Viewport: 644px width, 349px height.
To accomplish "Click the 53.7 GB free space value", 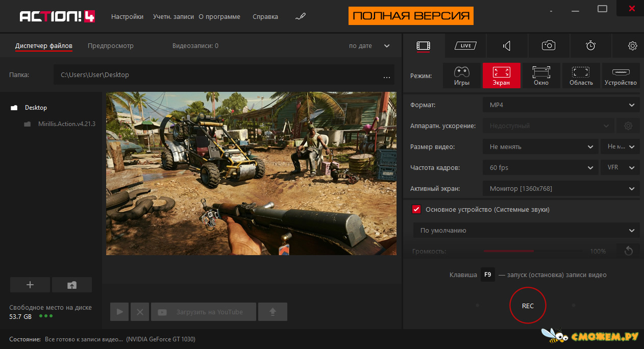I will point(20,316).
